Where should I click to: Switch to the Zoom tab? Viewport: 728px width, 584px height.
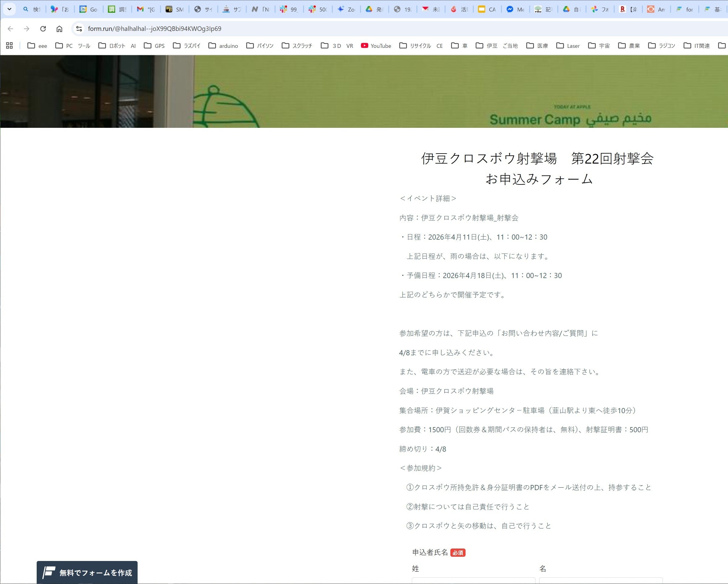346,9
